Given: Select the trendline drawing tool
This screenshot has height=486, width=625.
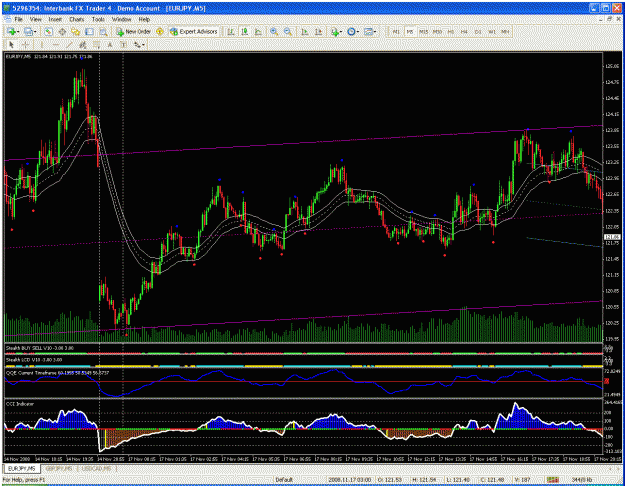Looking at the screenshot, I should (69, 45).
